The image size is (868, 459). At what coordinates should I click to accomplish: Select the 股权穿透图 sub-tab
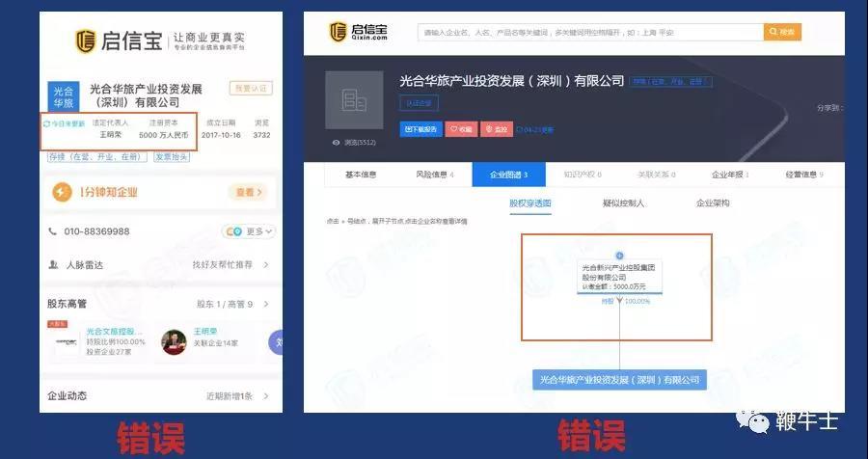pos(530,203)
